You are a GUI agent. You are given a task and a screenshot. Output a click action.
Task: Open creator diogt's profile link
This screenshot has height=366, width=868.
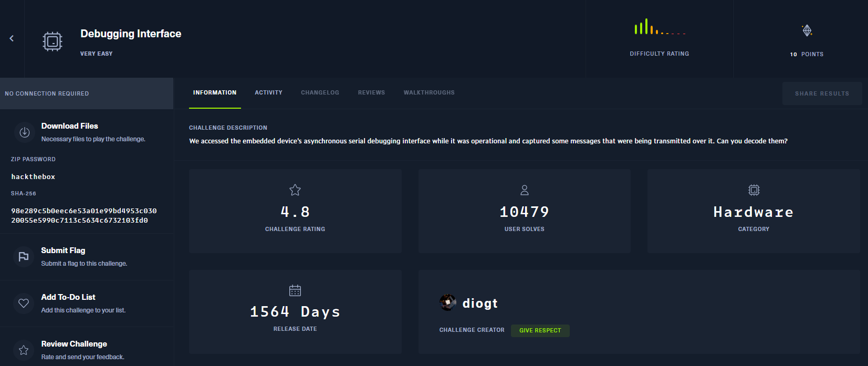480,304
